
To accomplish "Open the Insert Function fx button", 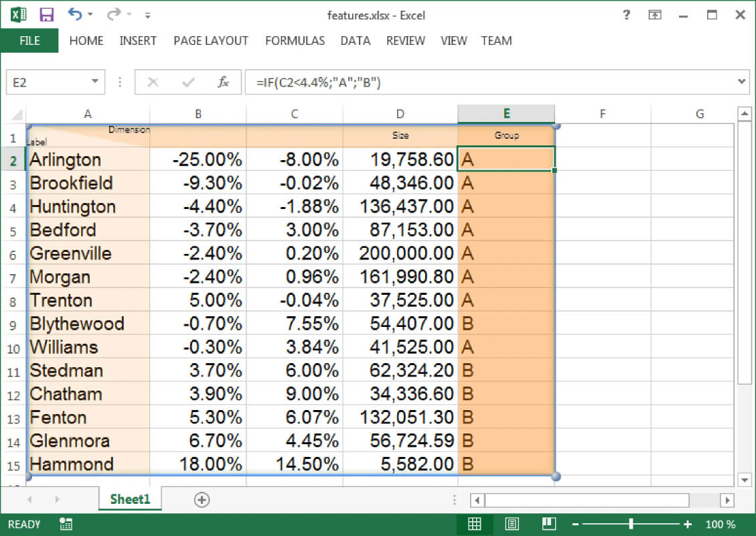I will pyautogui.click(x=223, y=82).
